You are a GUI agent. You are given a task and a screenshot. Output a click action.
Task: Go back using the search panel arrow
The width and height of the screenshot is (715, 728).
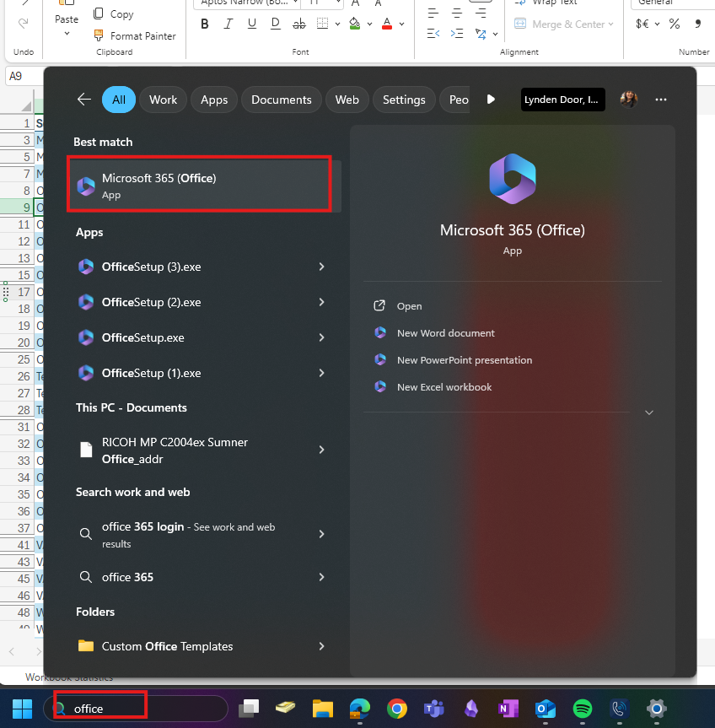pyautogui.click(x=84, y=100)
